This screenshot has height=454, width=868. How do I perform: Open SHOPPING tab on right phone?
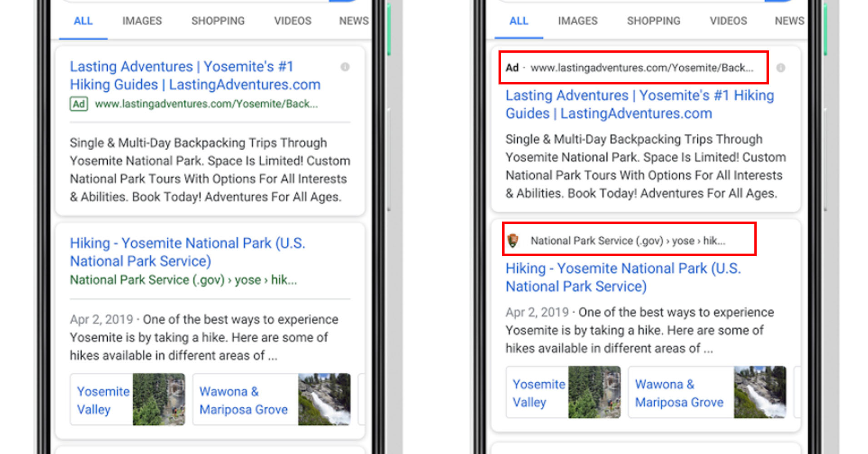click(653, 21)
